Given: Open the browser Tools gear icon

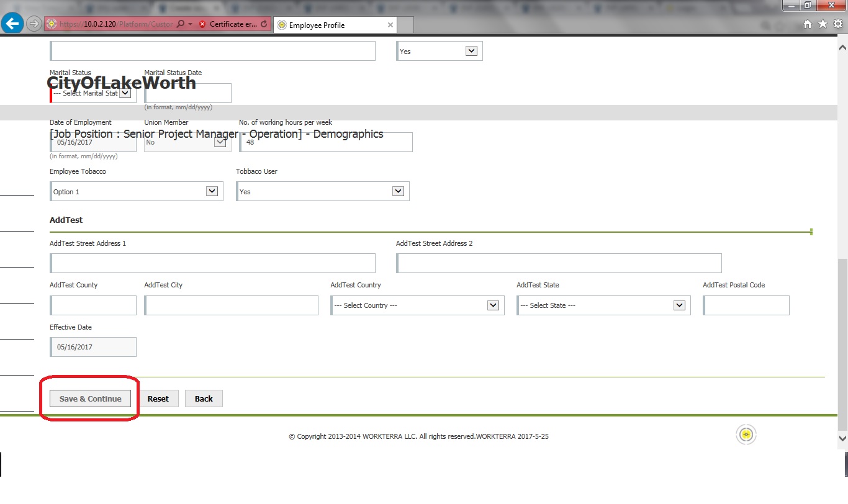Looking at the screenshot, I should click(837, 24).
